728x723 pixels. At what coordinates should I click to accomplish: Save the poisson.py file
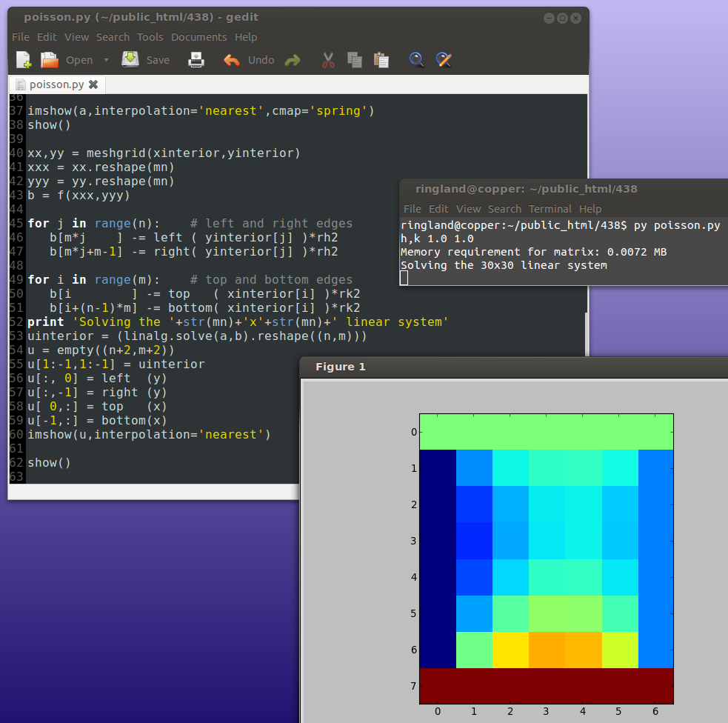[x=130, y=60]
